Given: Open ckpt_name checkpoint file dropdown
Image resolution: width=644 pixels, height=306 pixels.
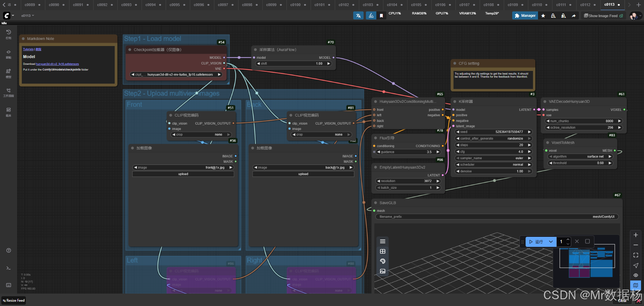Looking at the screenshot, I should [176, 75].
